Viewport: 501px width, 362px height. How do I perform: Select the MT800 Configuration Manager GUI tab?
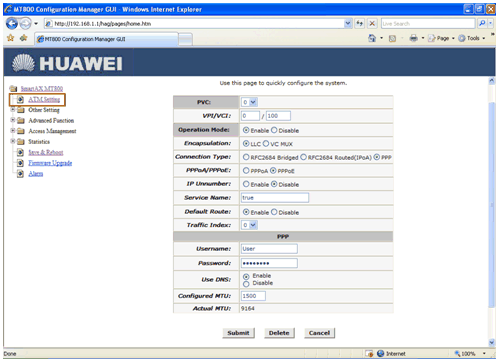pos(106,39)
